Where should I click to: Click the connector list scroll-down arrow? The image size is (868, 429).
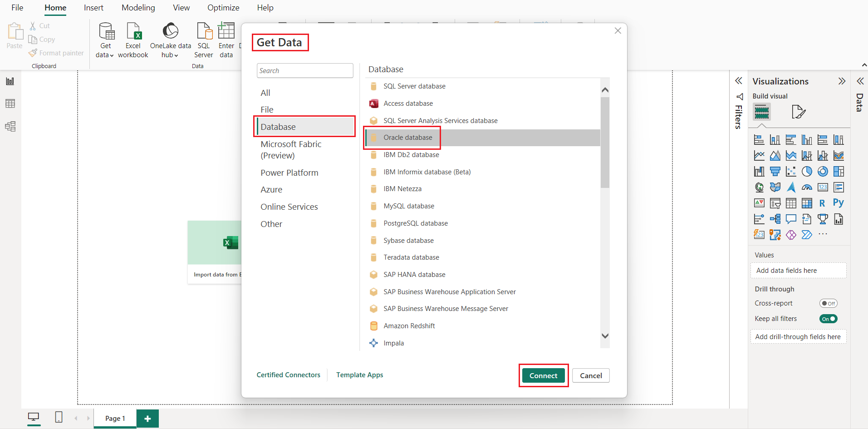pos(605,336)
